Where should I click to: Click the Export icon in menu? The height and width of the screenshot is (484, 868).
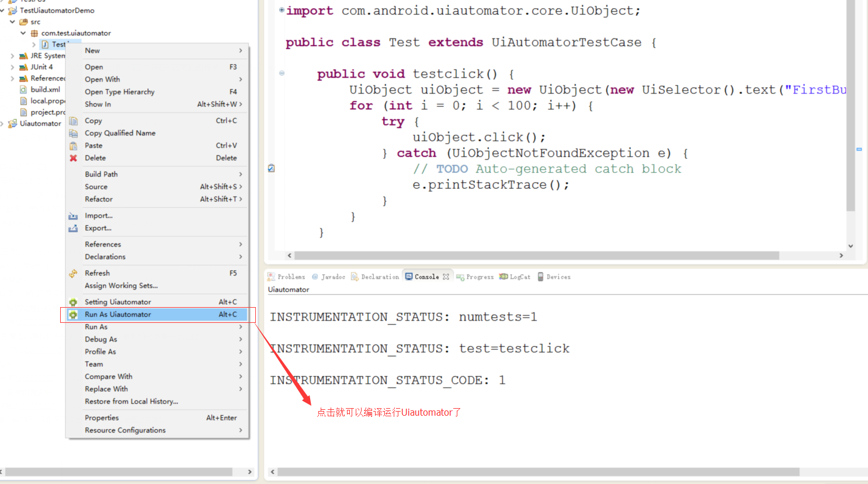click(73, 228)
